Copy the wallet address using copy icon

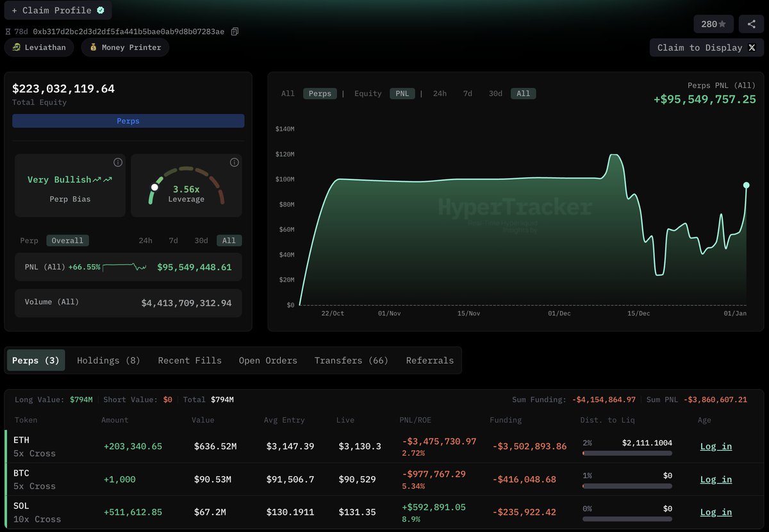tap(235, 31)
